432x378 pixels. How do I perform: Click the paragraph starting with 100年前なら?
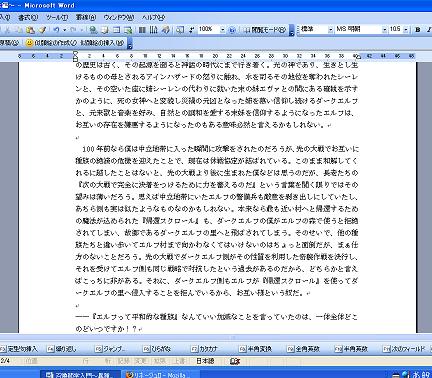point(217,221)
